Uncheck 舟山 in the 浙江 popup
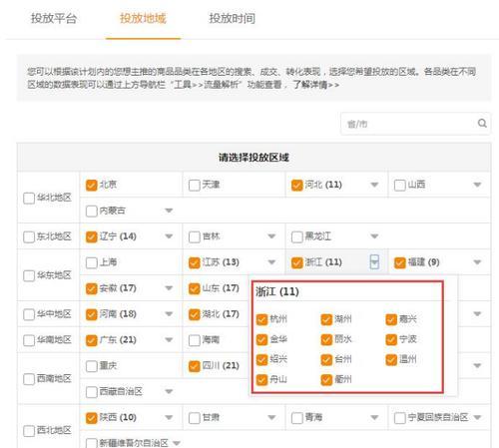The height and width of the screenshot is (448, 499). (262, 380)
